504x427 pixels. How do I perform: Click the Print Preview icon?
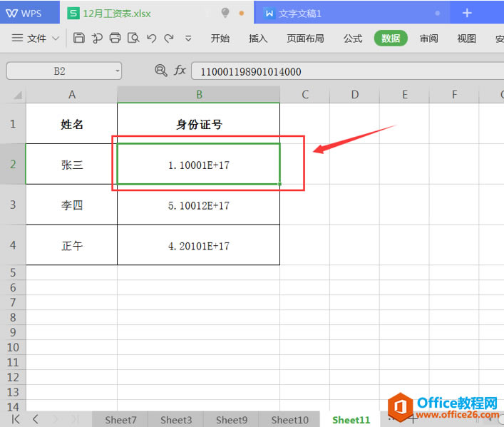133,38
